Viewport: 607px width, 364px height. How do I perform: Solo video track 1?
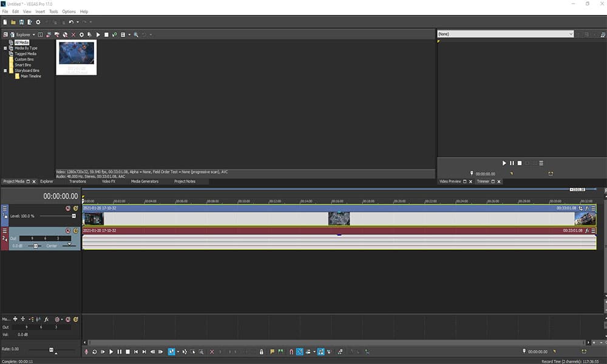pyautogui.click(x=76, y=208)
